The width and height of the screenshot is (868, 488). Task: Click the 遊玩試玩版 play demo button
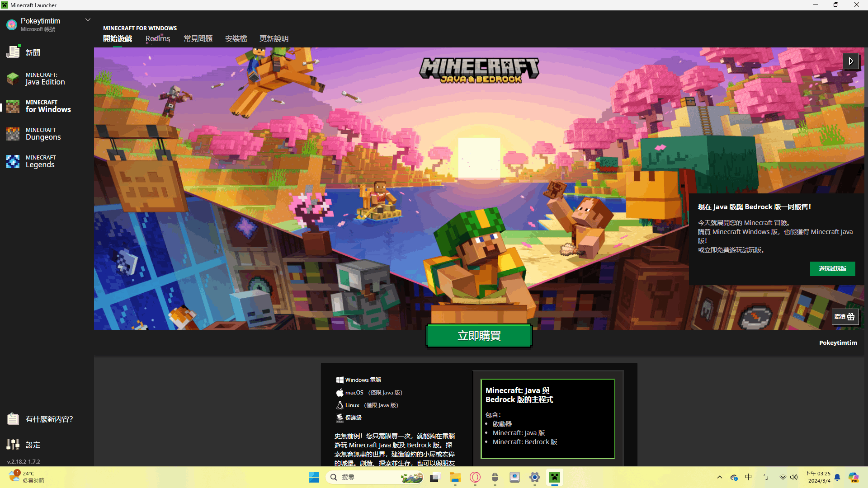point(832,269)
